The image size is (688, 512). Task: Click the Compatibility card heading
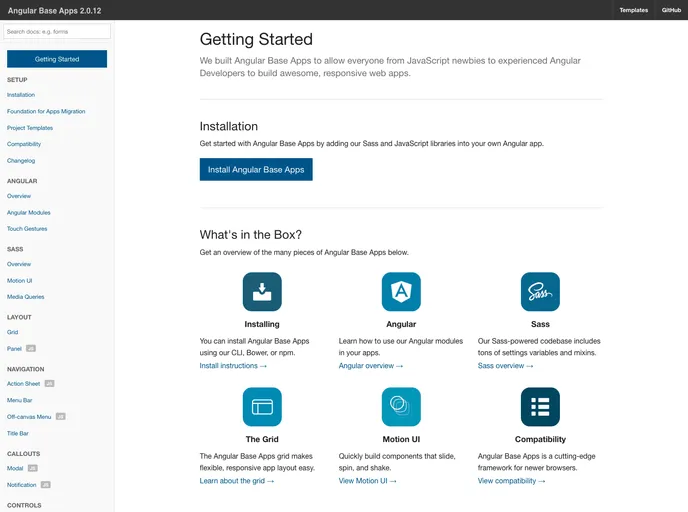(540, 439)
